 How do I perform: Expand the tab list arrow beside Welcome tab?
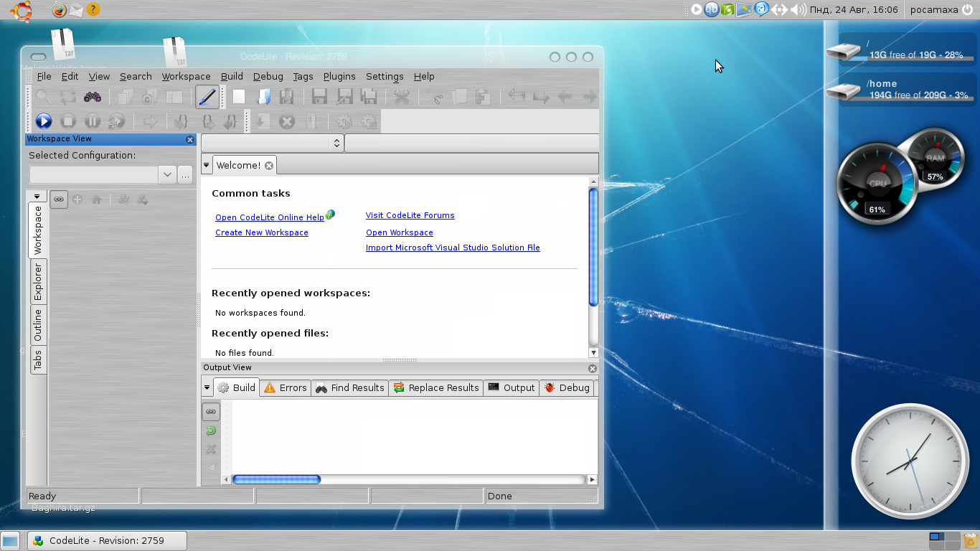click(x=207, y=165)
